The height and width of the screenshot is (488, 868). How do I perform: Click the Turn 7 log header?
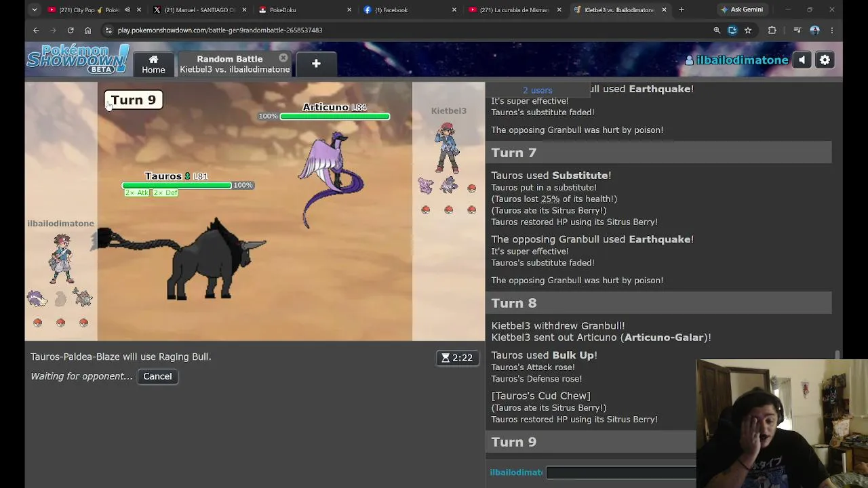point(658,152)
